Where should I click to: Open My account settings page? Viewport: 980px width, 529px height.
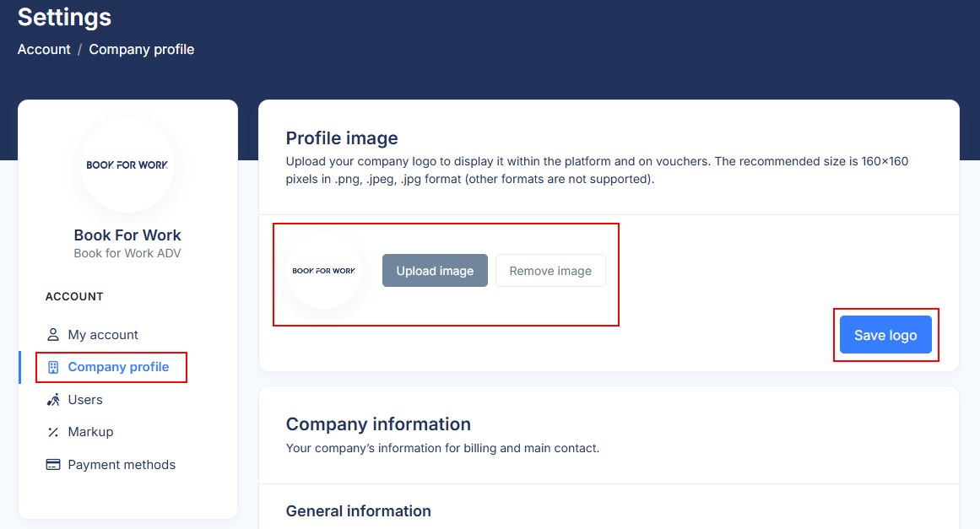[103, 335]
